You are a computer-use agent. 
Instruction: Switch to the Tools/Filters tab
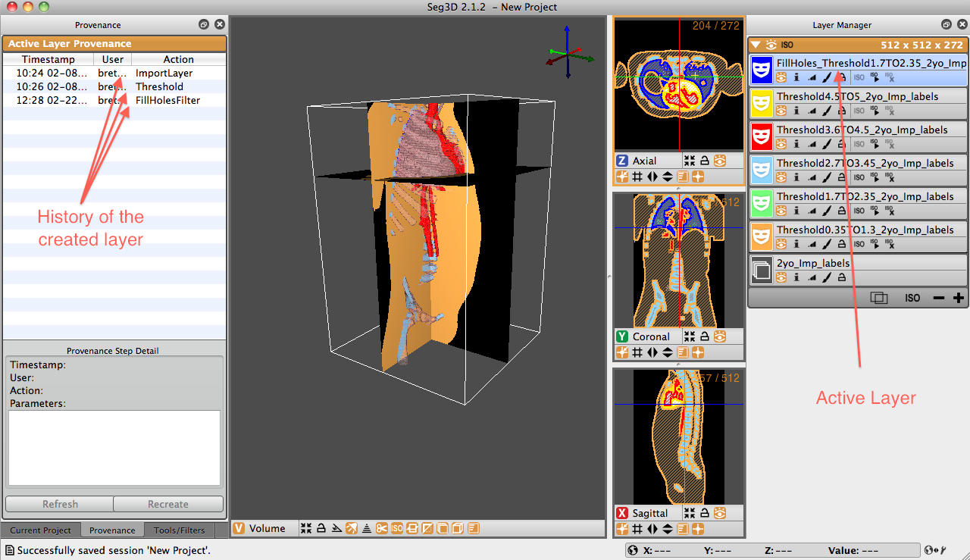click(180, 530)
